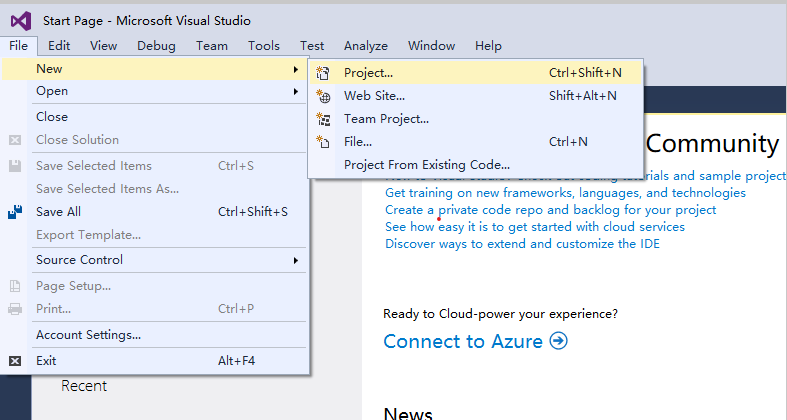This screenshot has width=787, height=420.
Task: Select Project From Existing Code option
Action: tap(426, 165)
